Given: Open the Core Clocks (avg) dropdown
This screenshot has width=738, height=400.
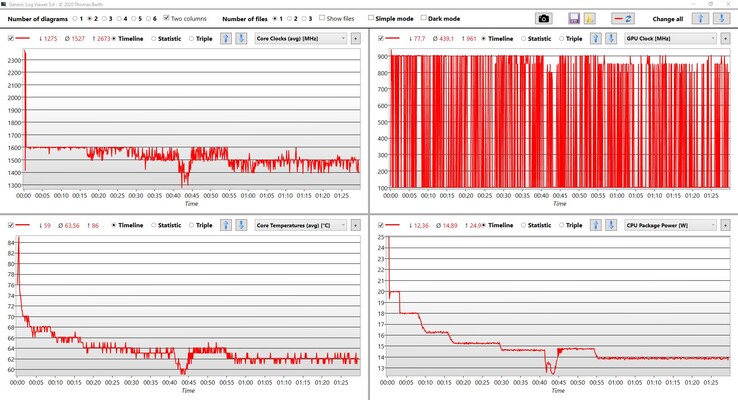Looking at the screenshot, I should 300,38.
